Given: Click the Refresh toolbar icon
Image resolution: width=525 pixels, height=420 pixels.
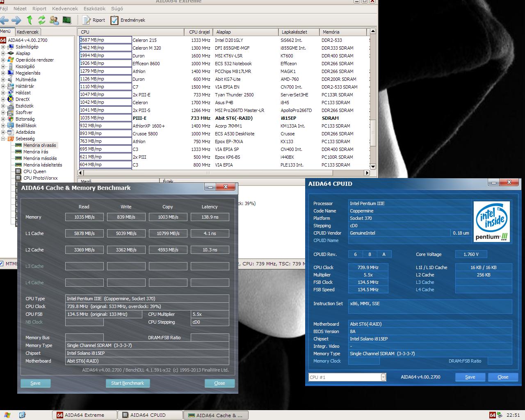Looking at the screenshot, I should pyautogui.click(x=42, y=20).
